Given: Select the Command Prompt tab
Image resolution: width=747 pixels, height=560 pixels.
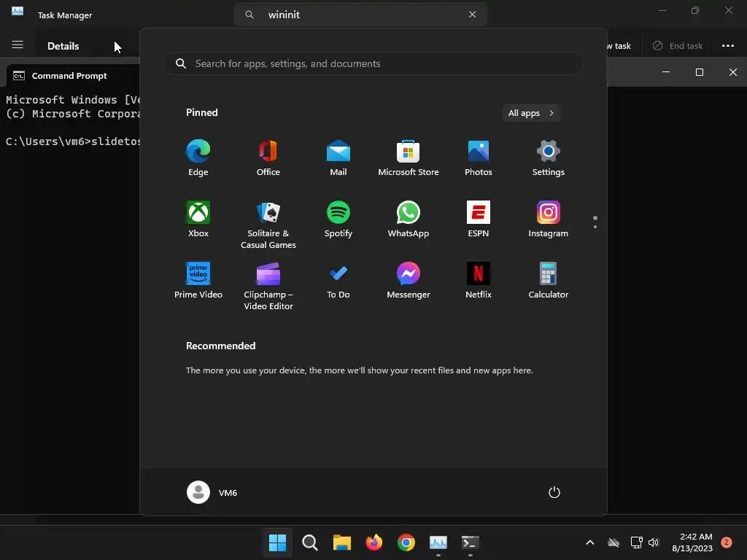Looking at the screenshot, I should tap(69, 76).
